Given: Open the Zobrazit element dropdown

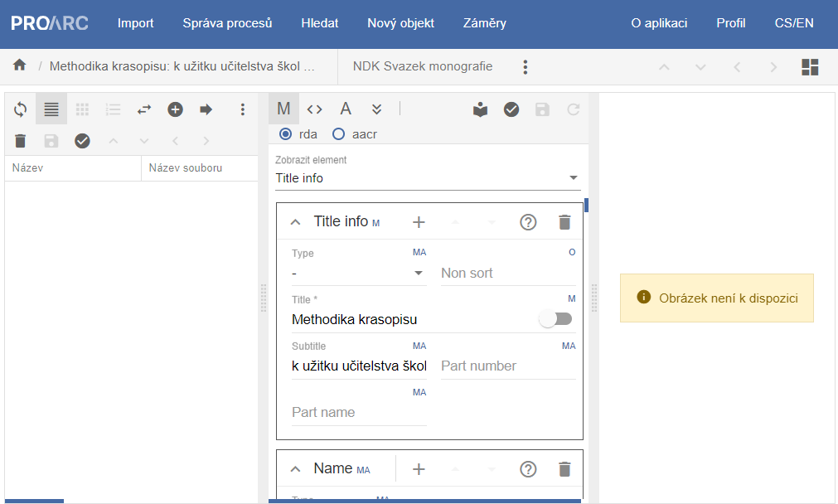Looking at the screenshot, I should click(428, 178).
